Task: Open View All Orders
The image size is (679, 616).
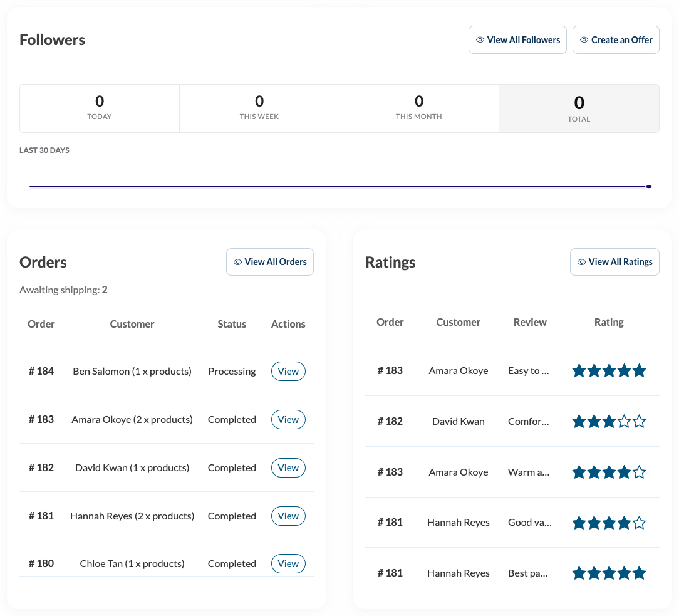Action: (270, 262)
